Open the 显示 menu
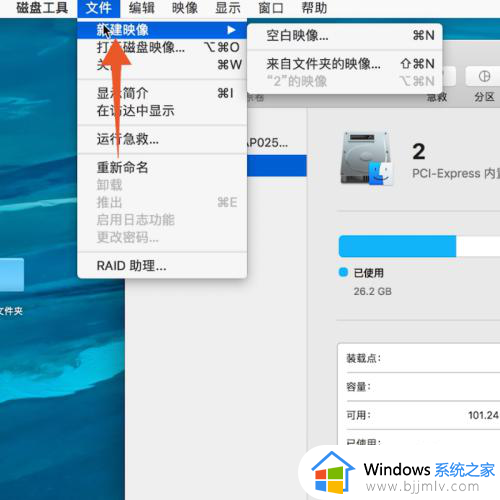The height and width of the screenshot is (500, 500). 228,8
